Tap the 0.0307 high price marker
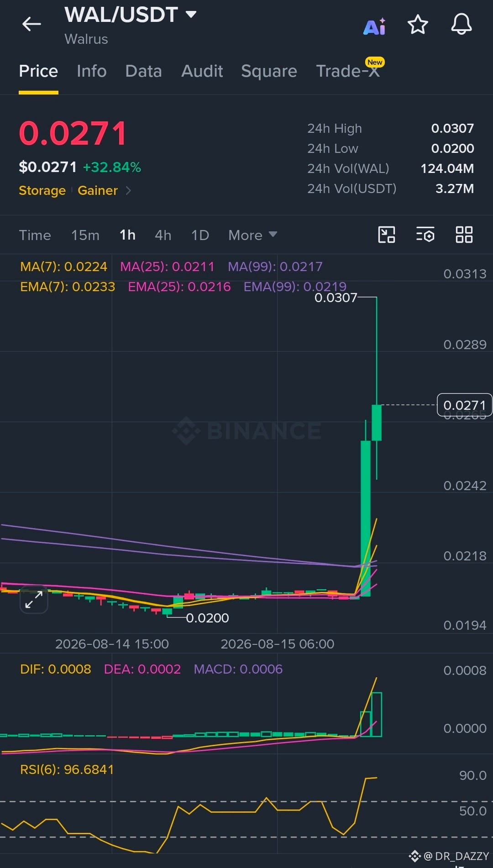493x868 pixels. (x=336, y=298)
